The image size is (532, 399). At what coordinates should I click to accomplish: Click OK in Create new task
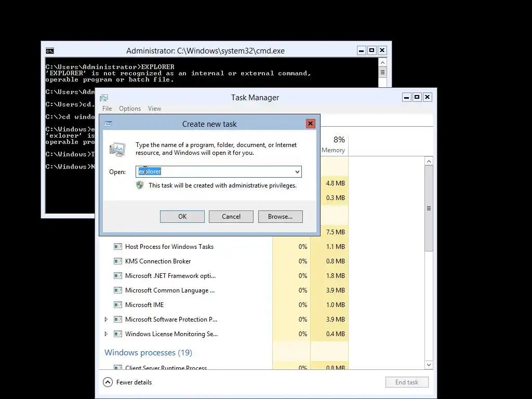pos(182,217)
